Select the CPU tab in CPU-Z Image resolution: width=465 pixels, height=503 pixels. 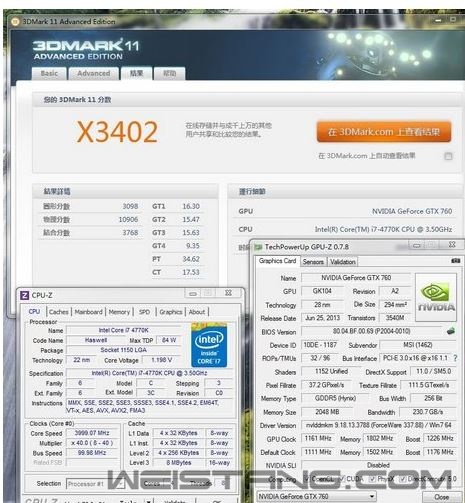point(35,312)
